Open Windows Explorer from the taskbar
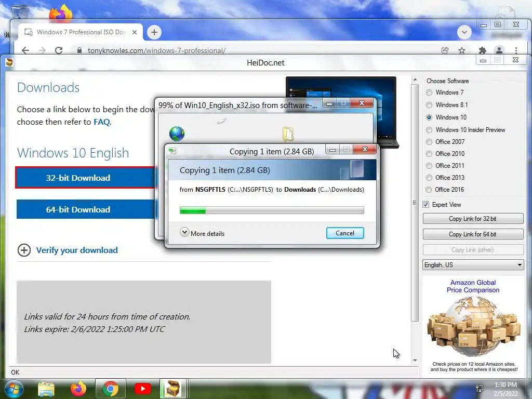The height and width of the screenshot is (399, 532). 46,389
